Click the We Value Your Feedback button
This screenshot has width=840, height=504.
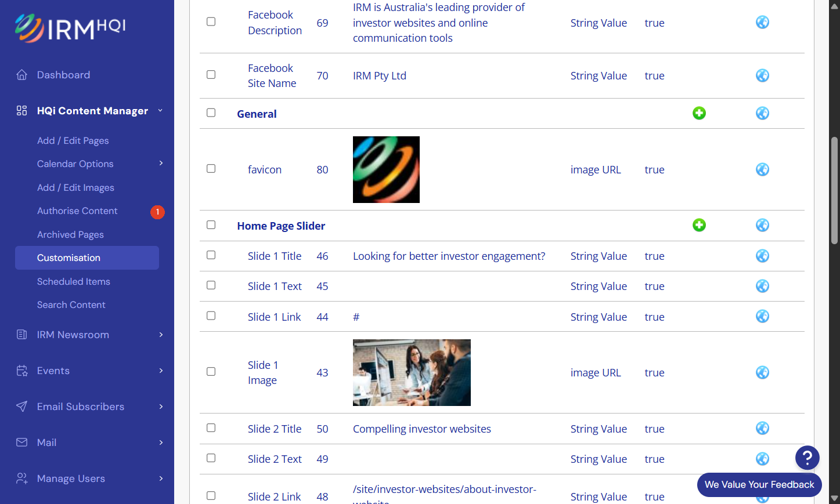(x=759, y=485)
